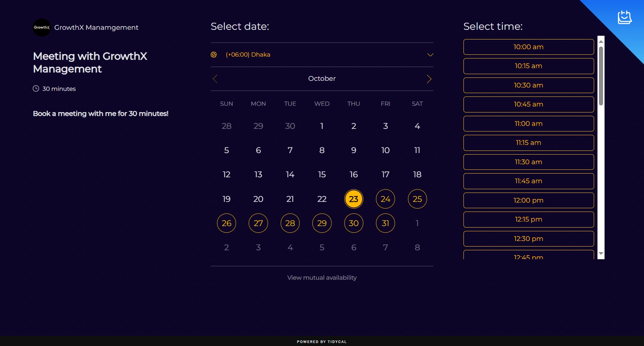Screen dimensions: 644x346
Task: Choose the 11:30 am time slot
Action: (528, 162)
